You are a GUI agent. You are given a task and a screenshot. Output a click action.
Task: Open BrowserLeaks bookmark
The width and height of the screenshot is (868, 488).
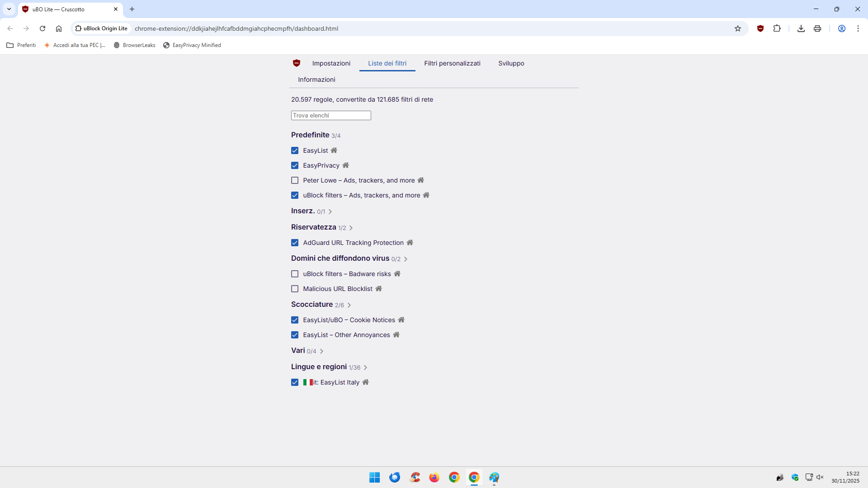(x=134, y=45)
